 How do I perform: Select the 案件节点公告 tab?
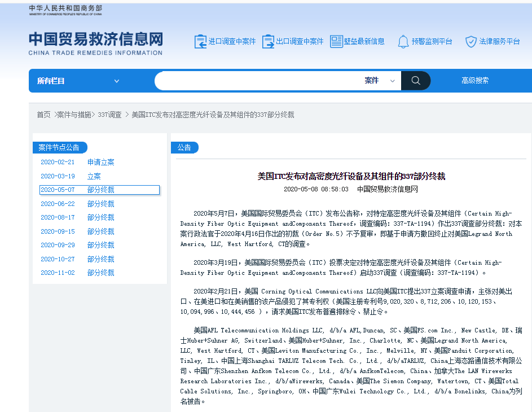pyautogui.click(x=60, y=147)
